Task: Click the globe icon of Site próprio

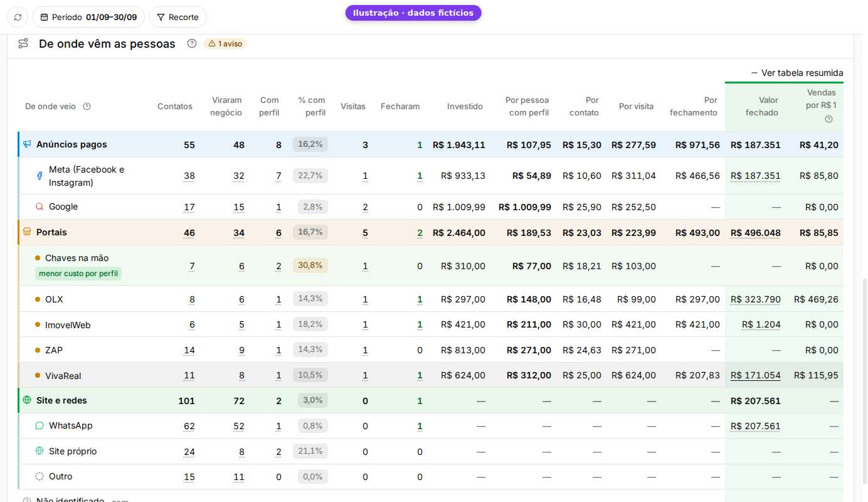Action: pos(40,451)
